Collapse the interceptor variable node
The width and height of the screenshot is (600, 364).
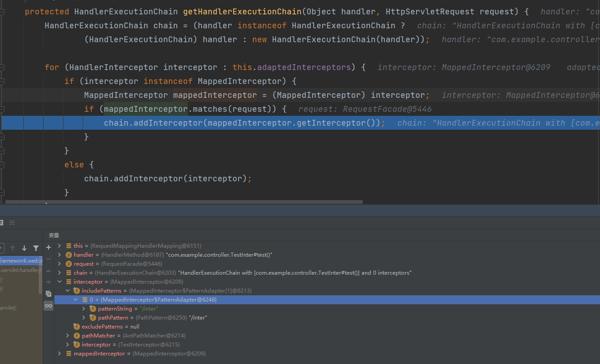point(59,282)
